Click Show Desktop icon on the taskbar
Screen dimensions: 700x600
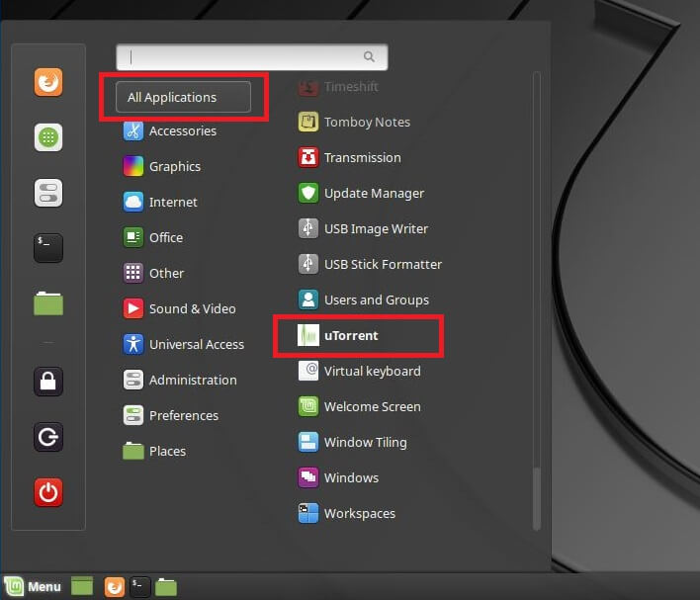82,586
